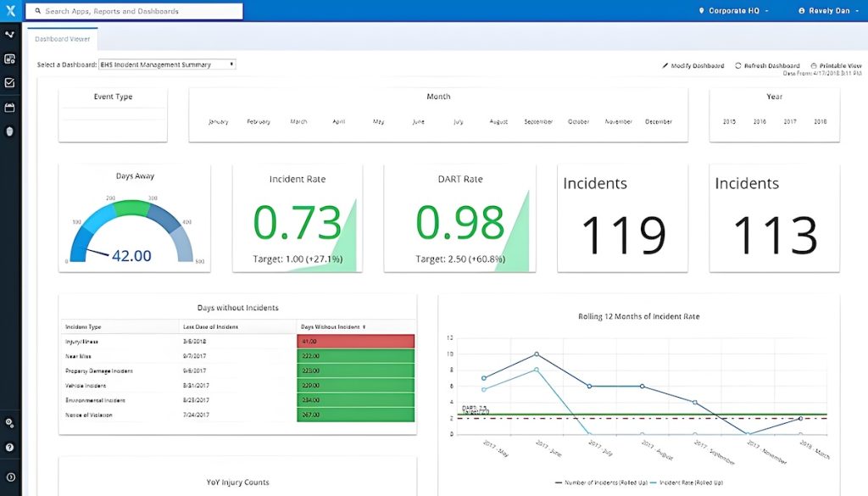Toggle the 2018 year filter
Screen dimensions: 868x496
pos(821,121)
